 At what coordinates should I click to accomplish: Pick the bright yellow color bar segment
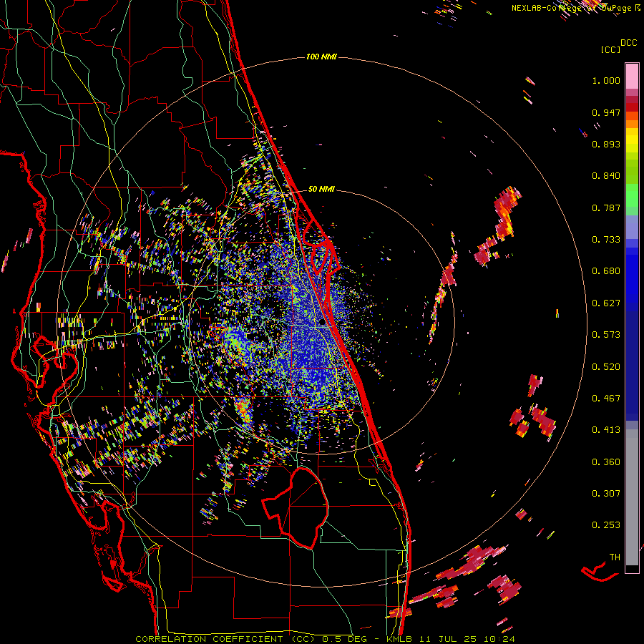pyautogui.click(x=632, y=141)
